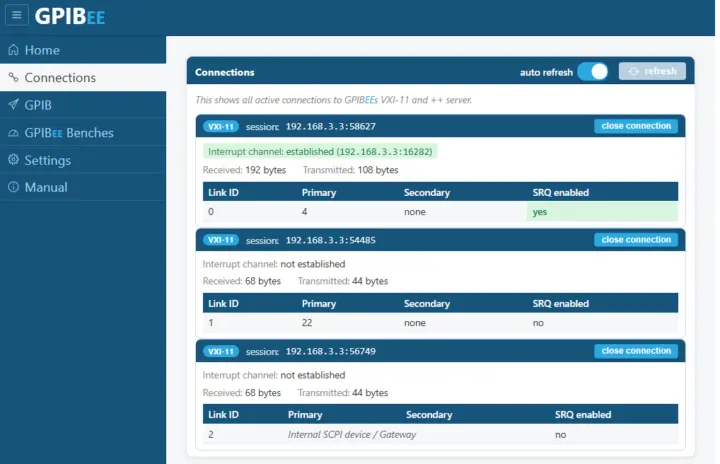Click the description text about active connections
Viewport: 720px width, 464px height.
(333, 100)
